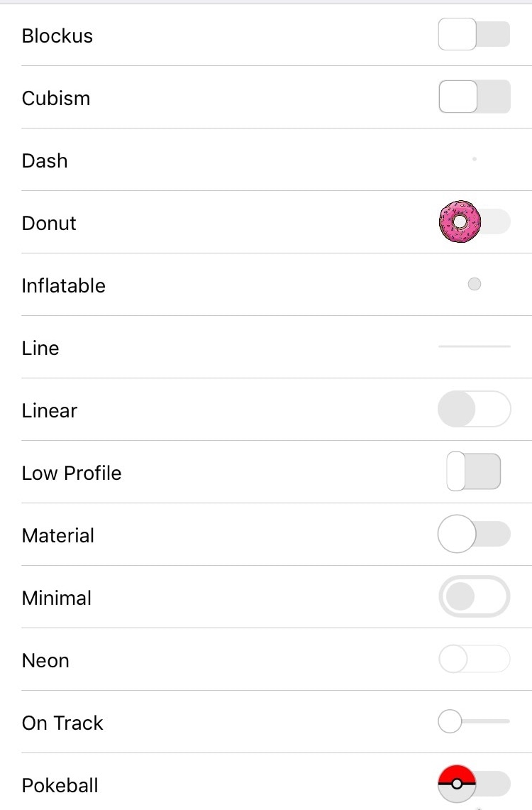Toggle the faint Neon switch
This screenshot has width=532, height=810.
pos(475,659)
